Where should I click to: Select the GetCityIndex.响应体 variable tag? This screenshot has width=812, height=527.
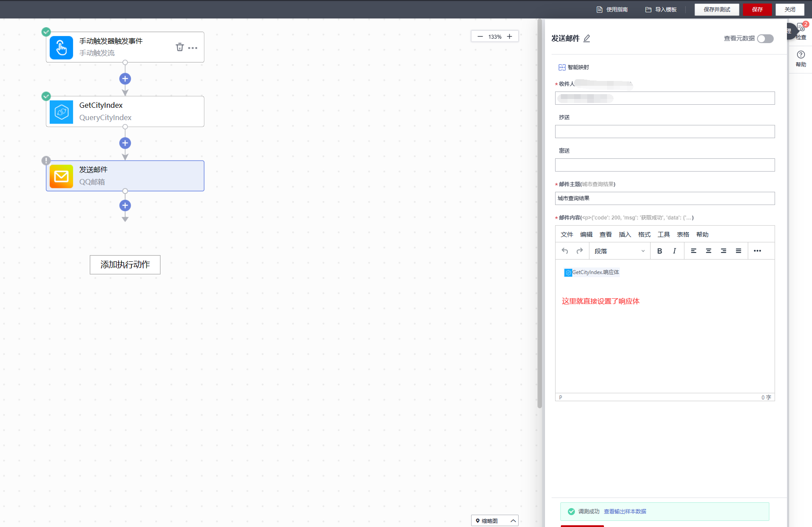point(592,272)
